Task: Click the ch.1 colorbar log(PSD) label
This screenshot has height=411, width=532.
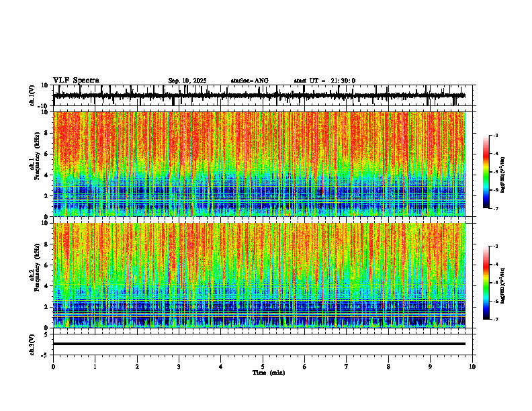Action: click(503, 175)
